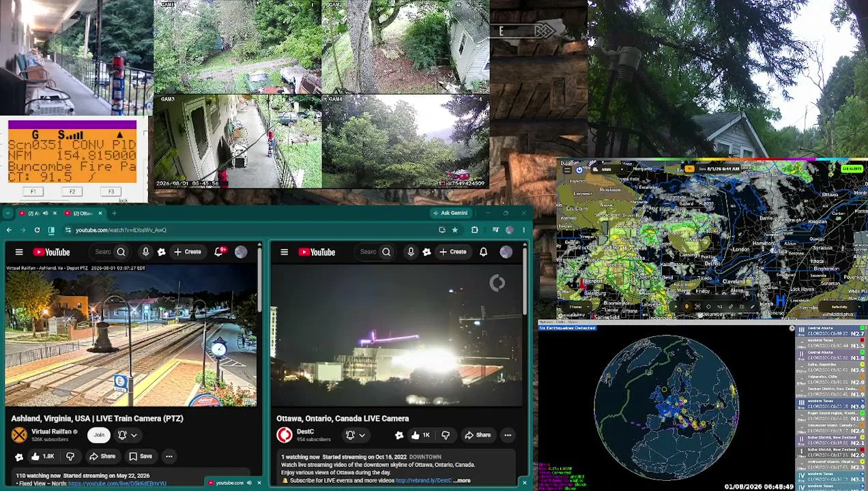Image resolution: width=868 pixels, height=491 pixels.
Task: Start voice search in Ashland YouTube window
Action: pos(145,252)
